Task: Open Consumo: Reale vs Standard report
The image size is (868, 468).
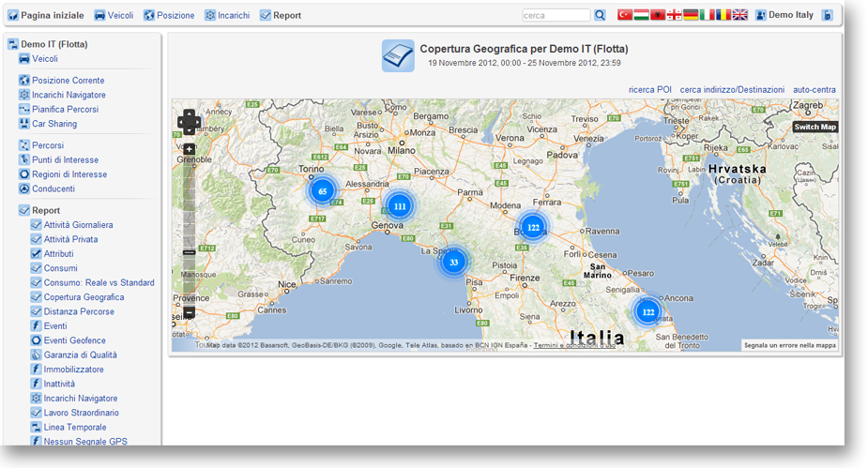Action: tap(93, 282)
